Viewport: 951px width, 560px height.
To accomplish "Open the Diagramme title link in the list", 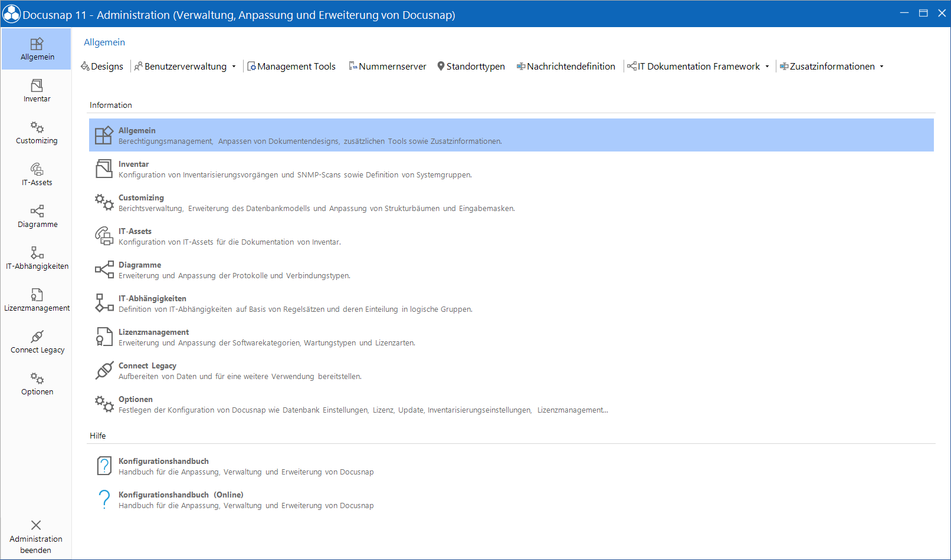I will [140, 265].
